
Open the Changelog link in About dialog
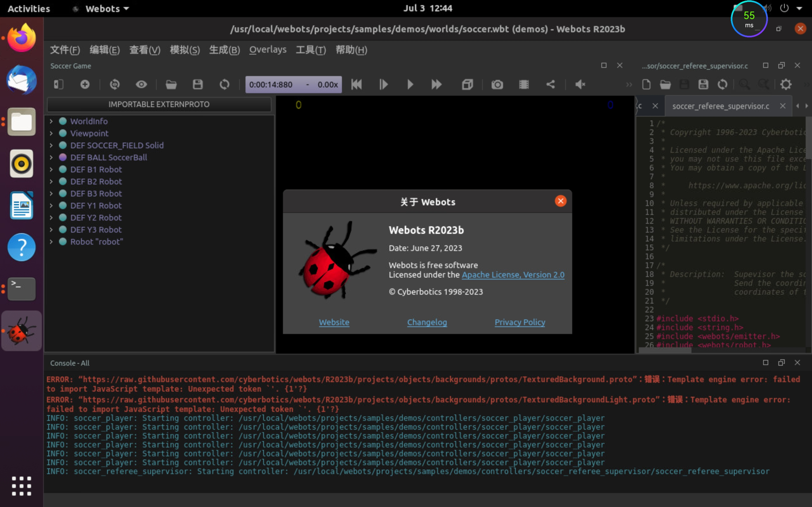(x=427, y=322)
